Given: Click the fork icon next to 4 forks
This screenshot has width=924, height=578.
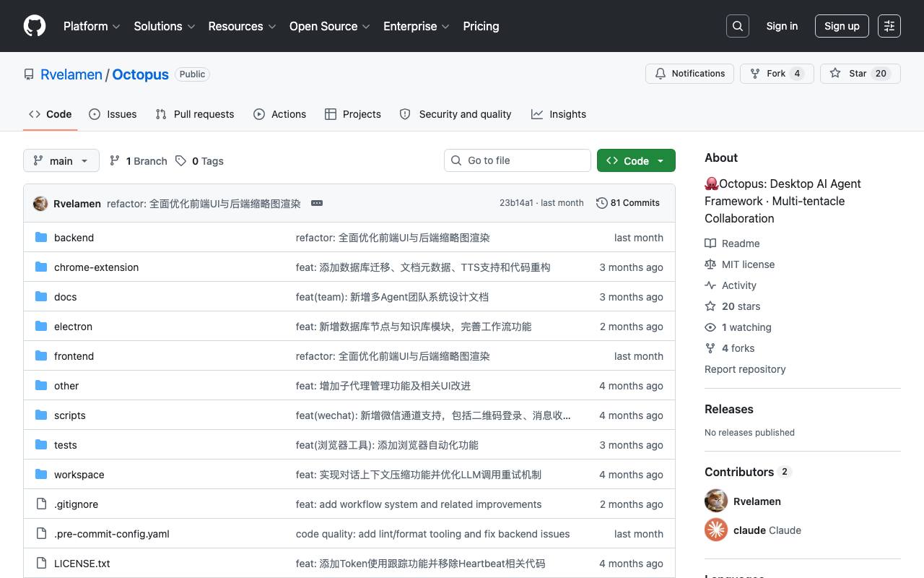Looking at the screenshot, I should click(x=710, y=348).
